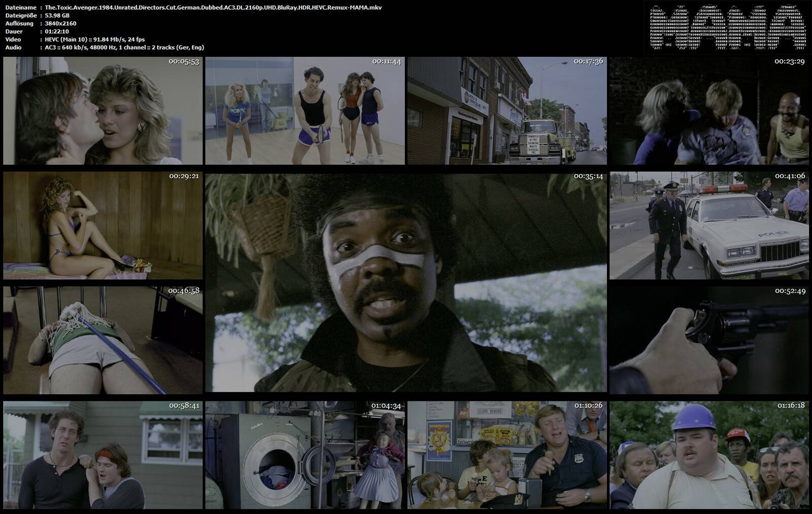This screenshot has width=812, height=514.
Task: Open the large center frame at 00:35:14
Action: [x=406, y=283]
